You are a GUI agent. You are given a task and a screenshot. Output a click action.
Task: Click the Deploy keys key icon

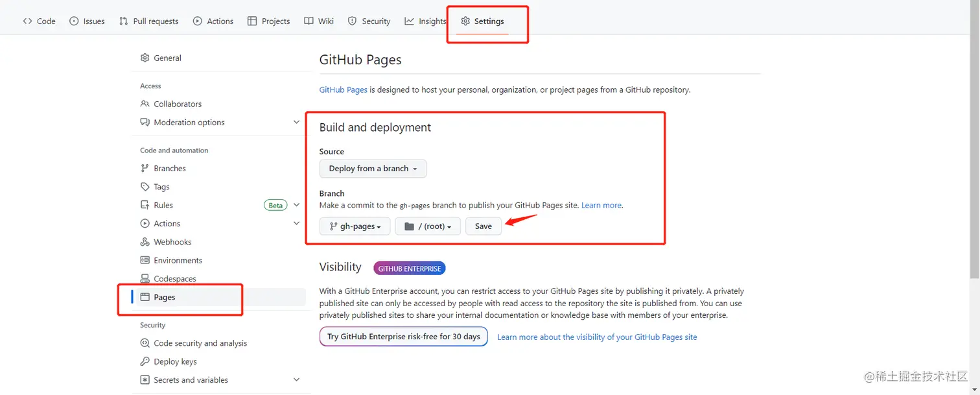click(x=145, y=361)
